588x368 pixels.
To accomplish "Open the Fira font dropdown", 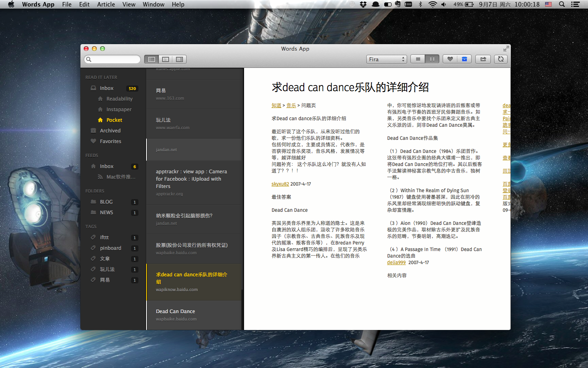I will pyautogui.click(x=386, y=59).
